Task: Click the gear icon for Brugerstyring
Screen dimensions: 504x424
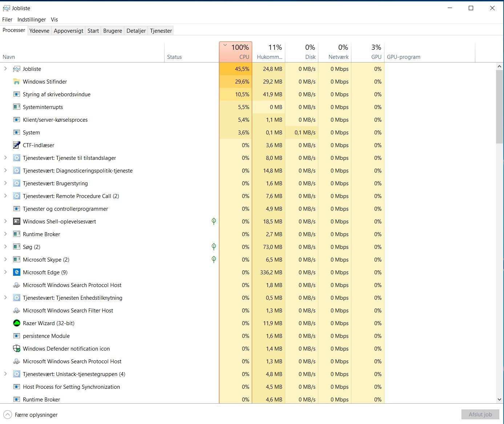Action: (x=16, y=183)
